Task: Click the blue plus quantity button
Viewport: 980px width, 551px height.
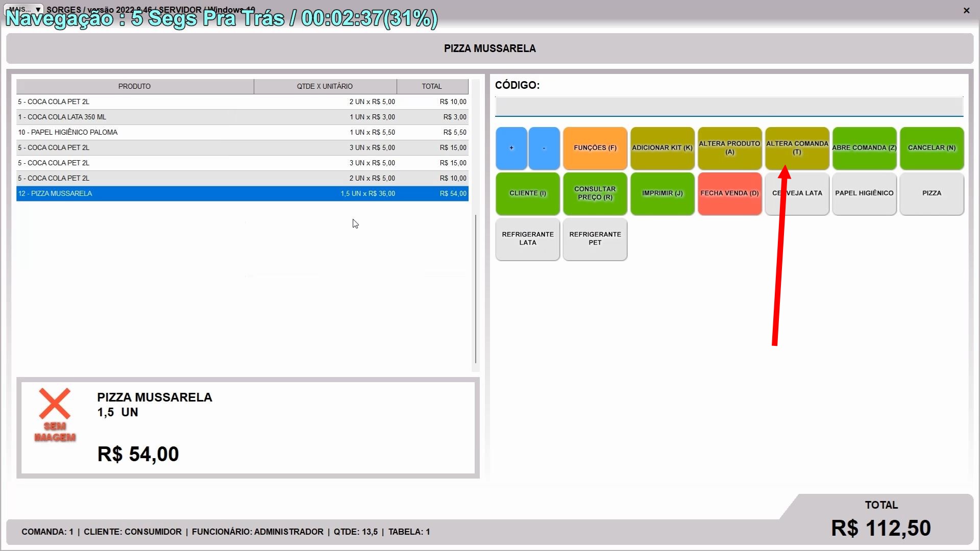Action: (x=511, y=148)
